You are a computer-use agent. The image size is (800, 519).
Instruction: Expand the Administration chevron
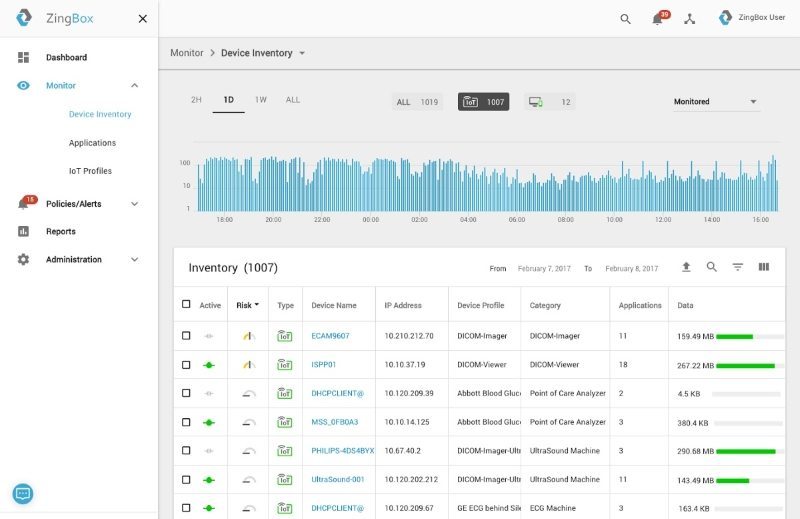(135, 259)
